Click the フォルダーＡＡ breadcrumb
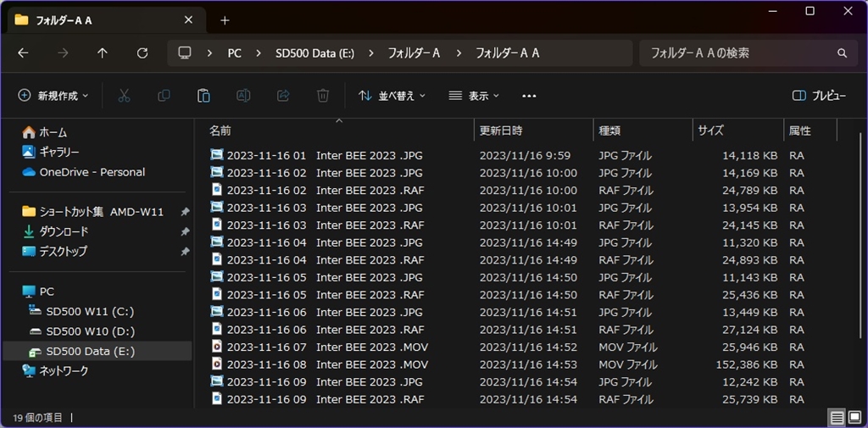 508,53
